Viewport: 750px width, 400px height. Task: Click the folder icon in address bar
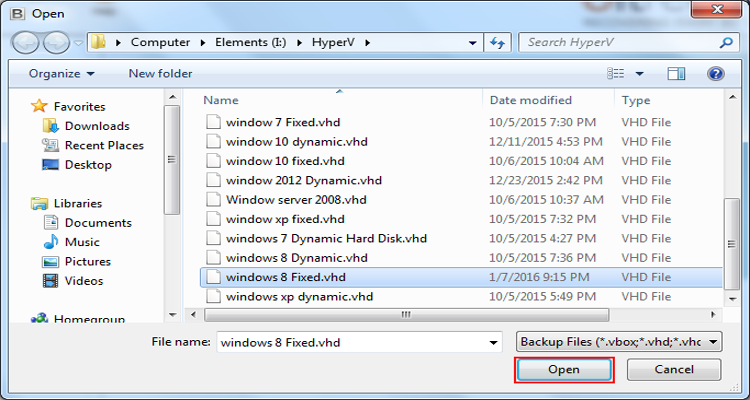(98, 42)
